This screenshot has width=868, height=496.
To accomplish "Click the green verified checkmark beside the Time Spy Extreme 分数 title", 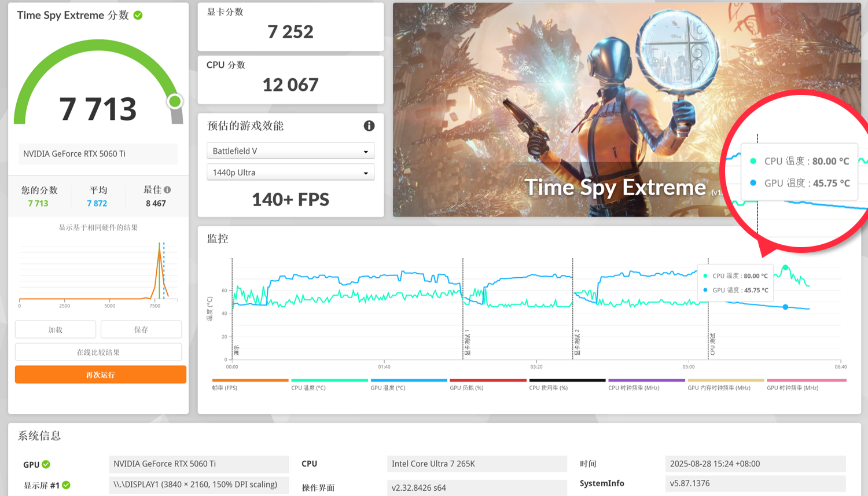I will pos(138,15).
